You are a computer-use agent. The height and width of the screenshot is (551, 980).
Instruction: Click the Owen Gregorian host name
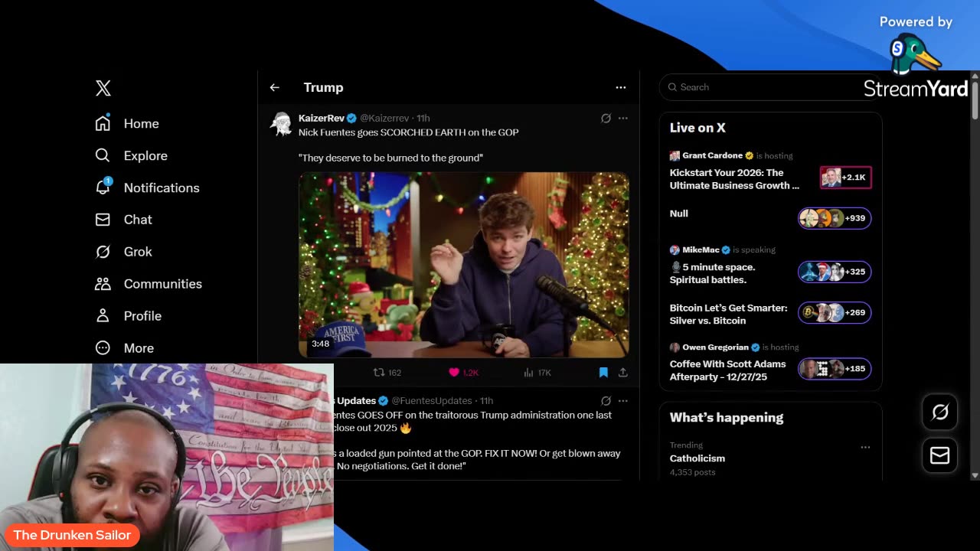(716, 347)
